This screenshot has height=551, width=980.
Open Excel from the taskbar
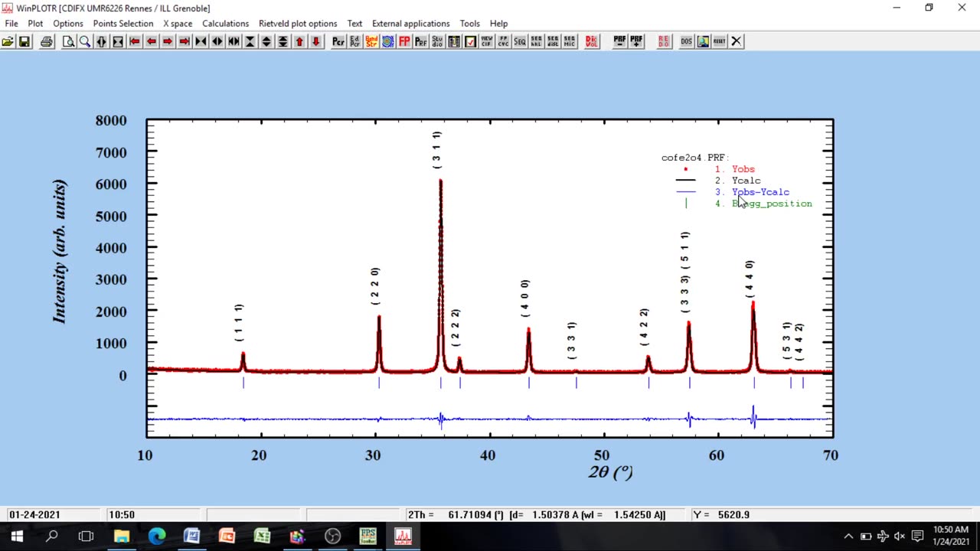pos(262,536)
